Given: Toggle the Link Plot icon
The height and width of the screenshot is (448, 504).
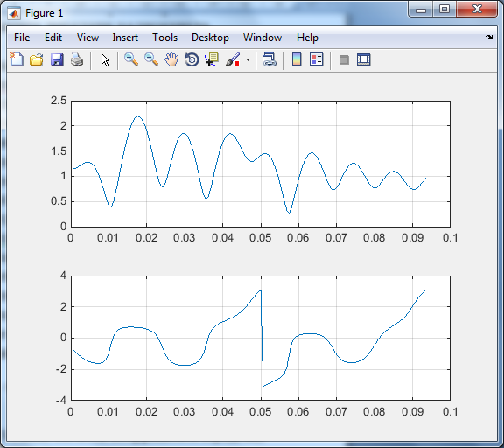Looking at the screenshot, I should pos(269,59).
